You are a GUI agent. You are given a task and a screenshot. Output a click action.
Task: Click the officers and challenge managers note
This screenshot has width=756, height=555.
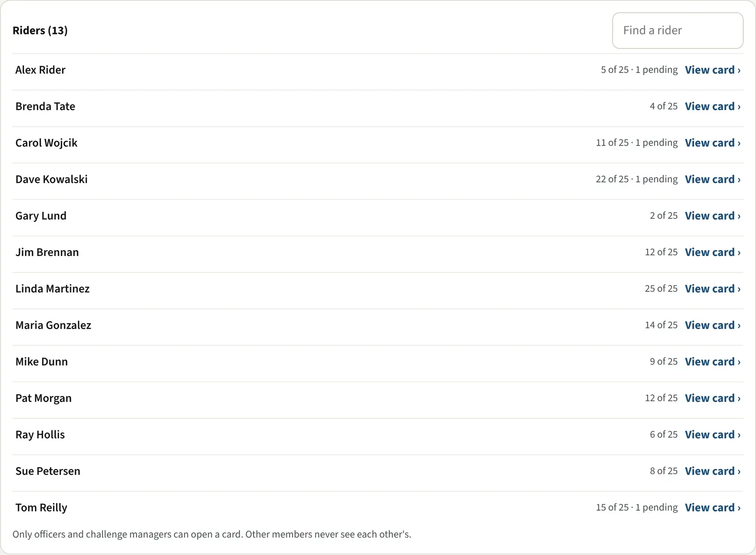coord(212,534)
